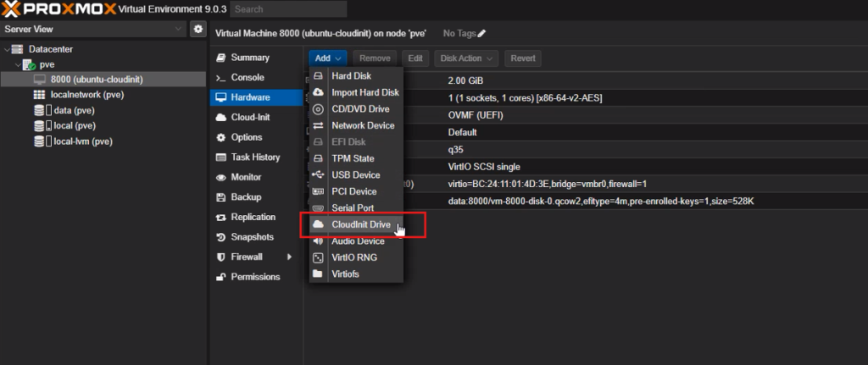Click the Server View settings gear icon

pyautogui.click(x=198, y=30)
